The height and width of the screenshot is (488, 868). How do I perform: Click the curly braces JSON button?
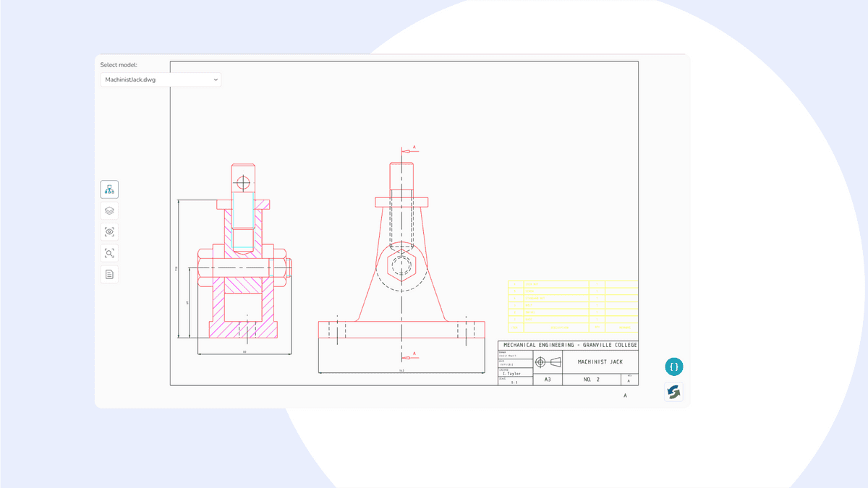pyautogui.click(x=674, y=367)
